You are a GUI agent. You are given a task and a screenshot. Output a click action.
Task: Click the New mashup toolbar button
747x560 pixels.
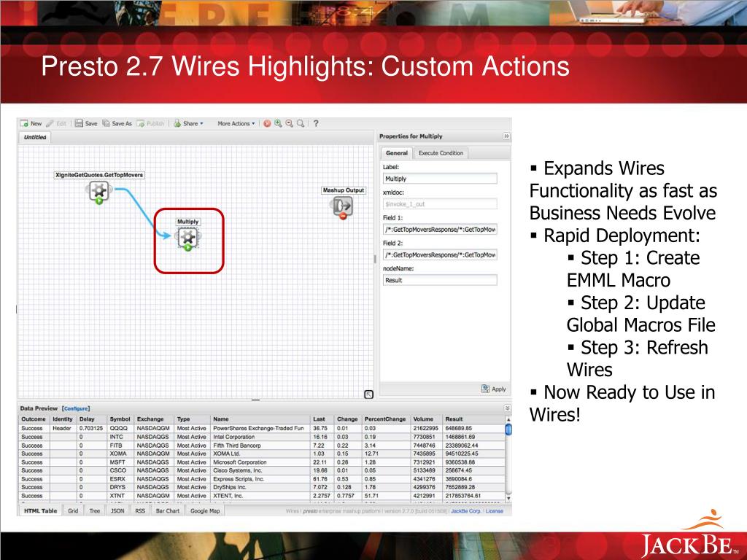point(31,123)
